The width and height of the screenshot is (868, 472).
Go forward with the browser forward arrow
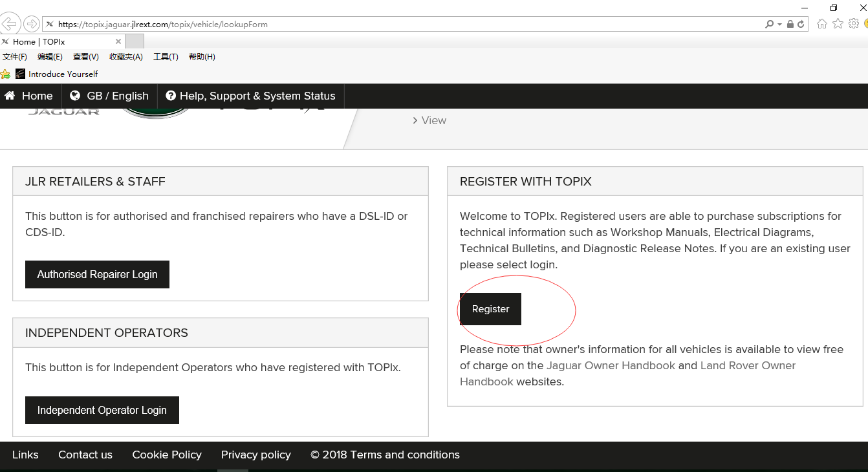click(31, 24)
